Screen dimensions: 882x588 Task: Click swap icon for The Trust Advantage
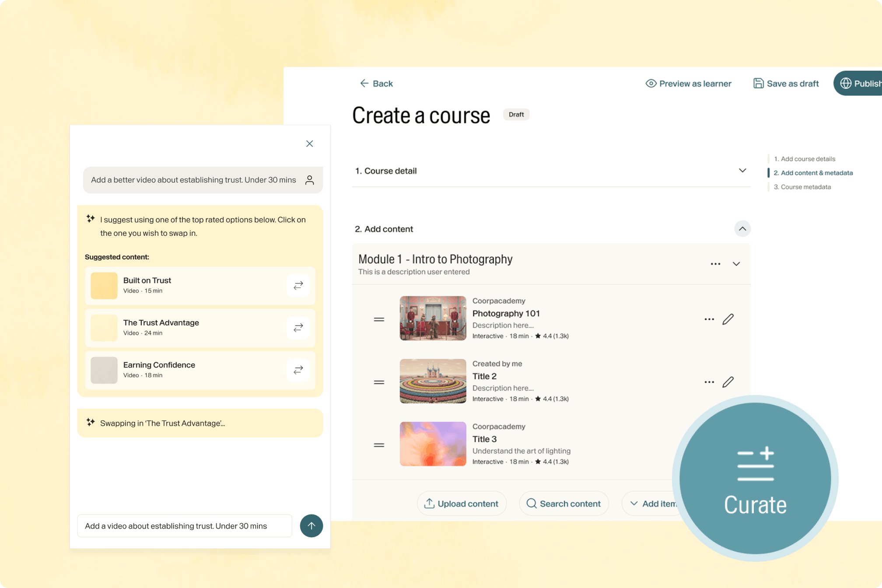pos(298,328)
